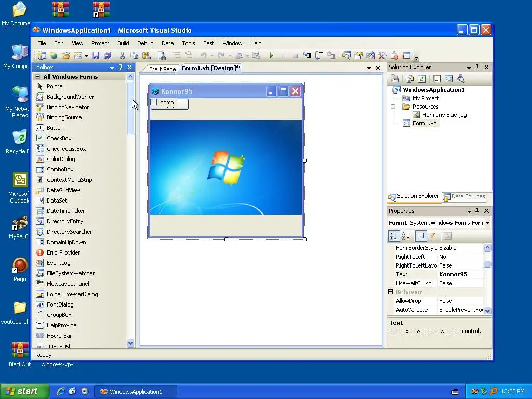The image size is (532, 399).
Task: Click the Save floppy disk icon
Action: tap(96, 55)
